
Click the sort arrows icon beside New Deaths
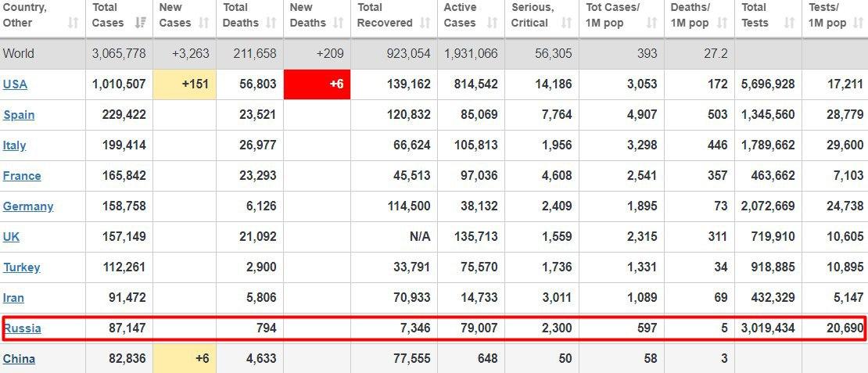(x=341, y=23)
